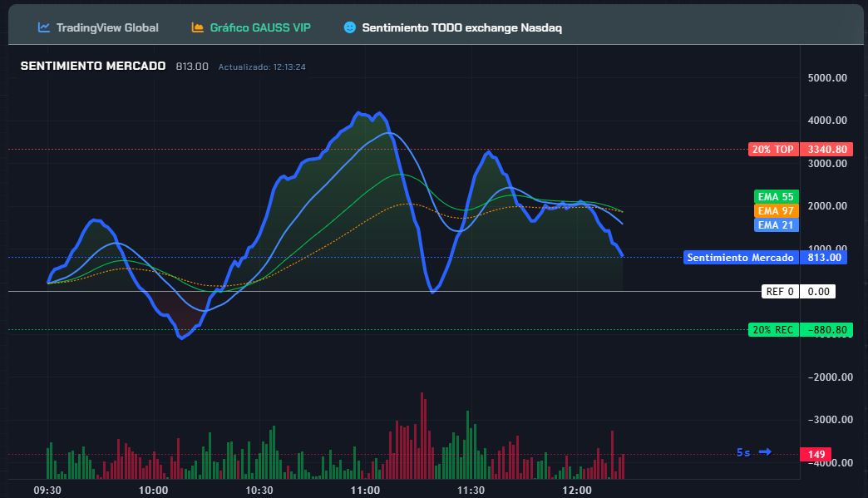Click the smiley face icon beside Sentimiento TODO
Screen dimensions: 868x498
pos(349,27)
